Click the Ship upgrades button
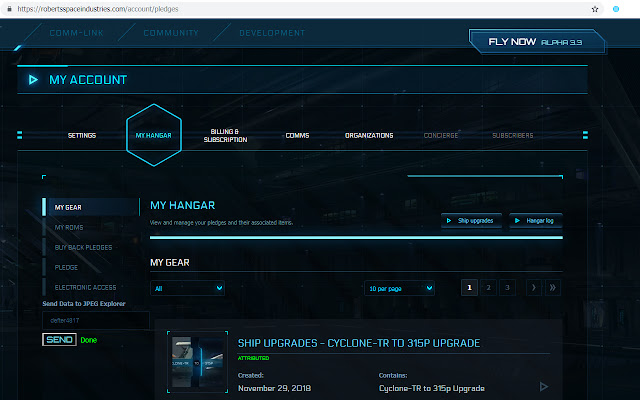Screen dimensions: 640x400 471,221
